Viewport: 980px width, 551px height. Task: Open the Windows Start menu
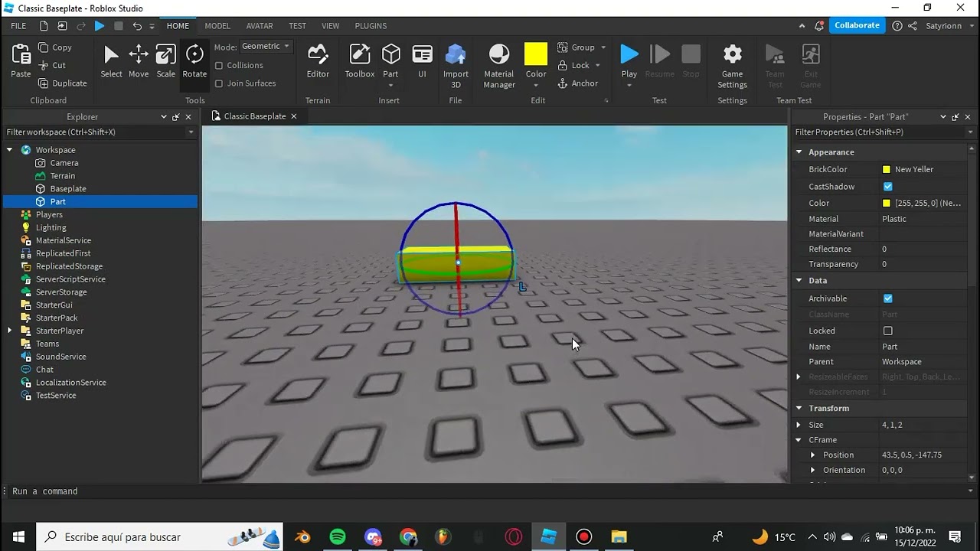pyautogui.click(x=18, y=537)
